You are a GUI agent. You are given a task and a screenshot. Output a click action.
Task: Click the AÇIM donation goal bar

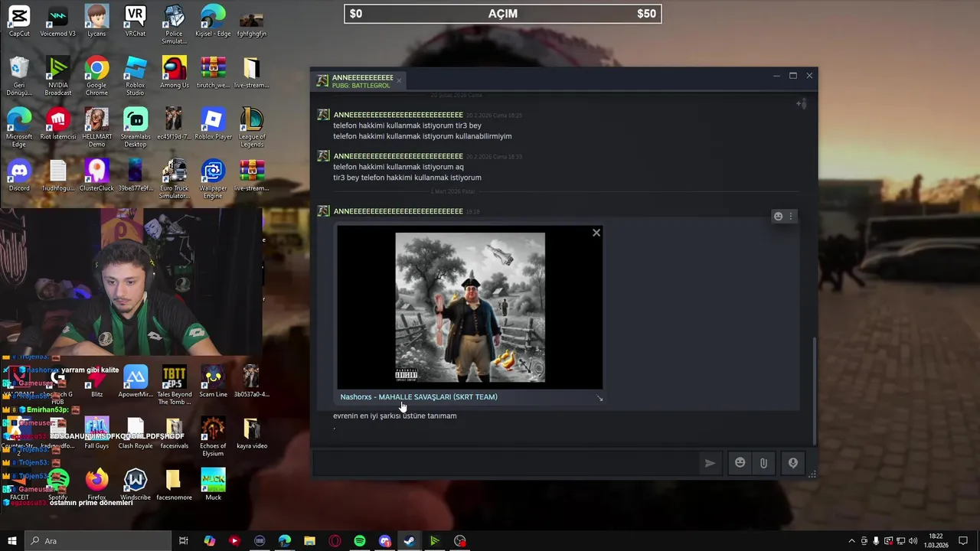503,14
